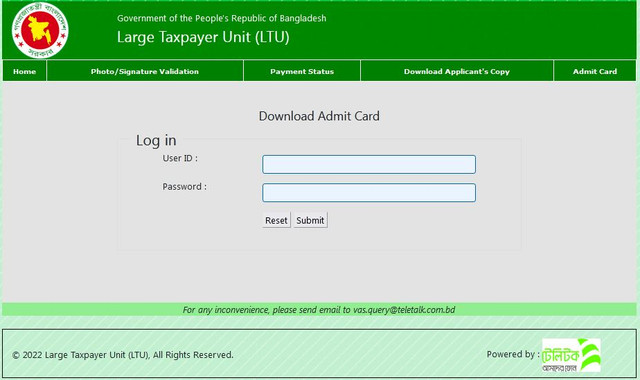640x380 pixels.
Task: Click the vas.query@teletalk.com.bd email text
Action: (x=404, y=310)
